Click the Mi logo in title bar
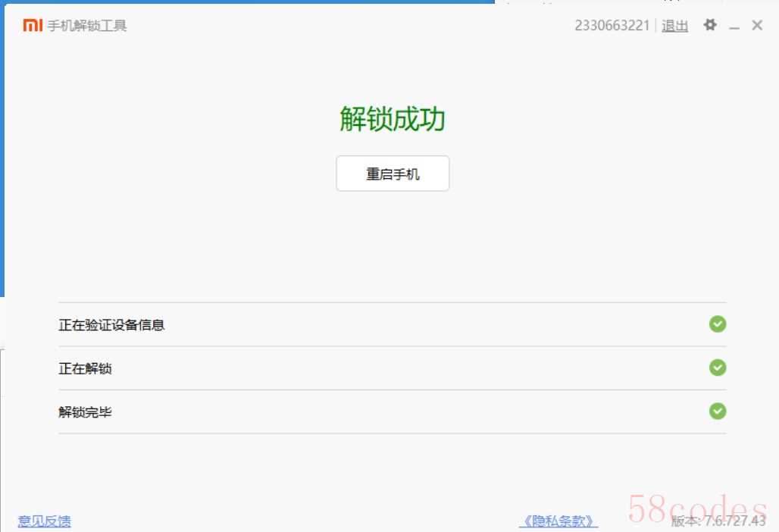Screen dimensions: 779x532 (x=33, y=25)
